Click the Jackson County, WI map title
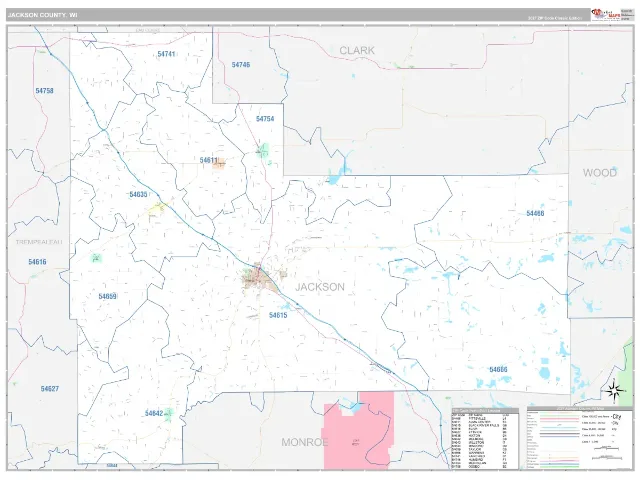 pos(42,15)
